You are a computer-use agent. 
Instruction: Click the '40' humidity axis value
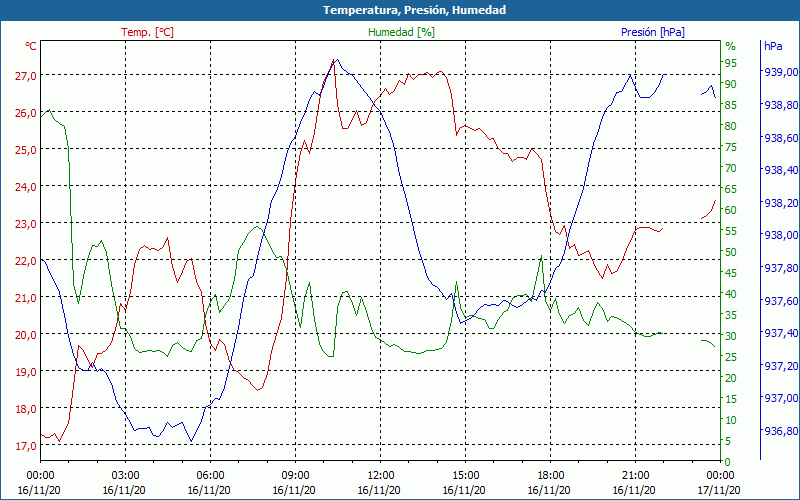[x=731, y=294]
